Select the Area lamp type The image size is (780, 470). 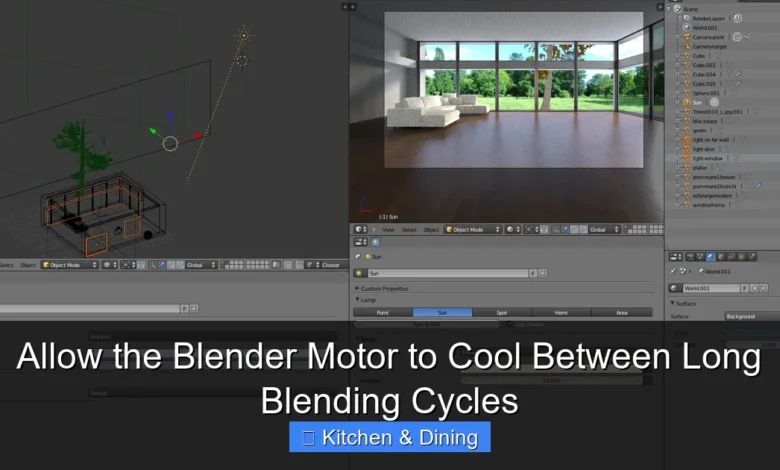tap(622, 312)
